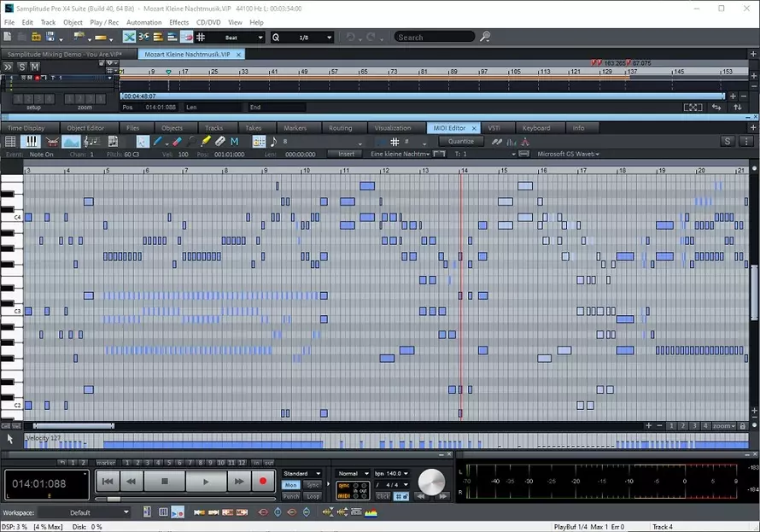This screenshot has width=760, height=532.
Task: Toggle the Sync button in transport
Action: [x=313, y=485]
